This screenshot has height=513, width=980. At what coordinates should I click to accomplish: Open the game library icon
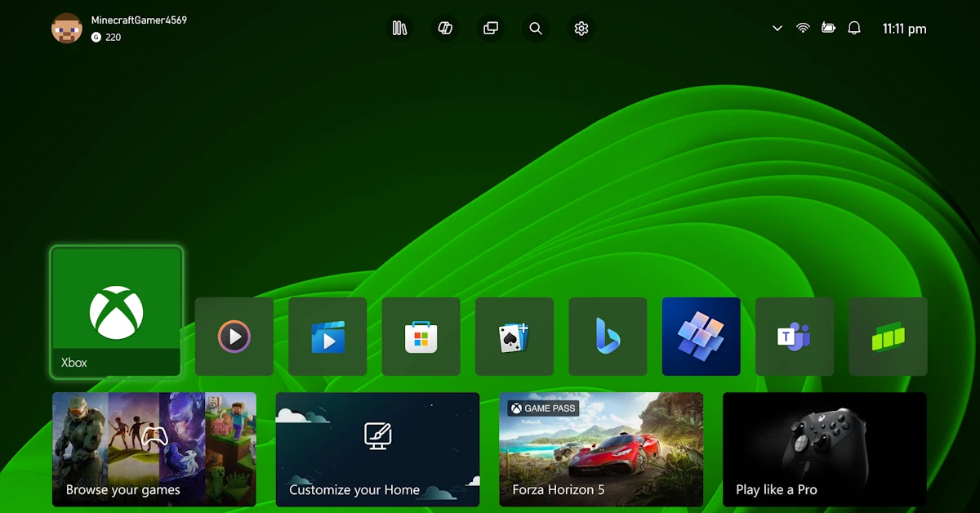[399, 28]
